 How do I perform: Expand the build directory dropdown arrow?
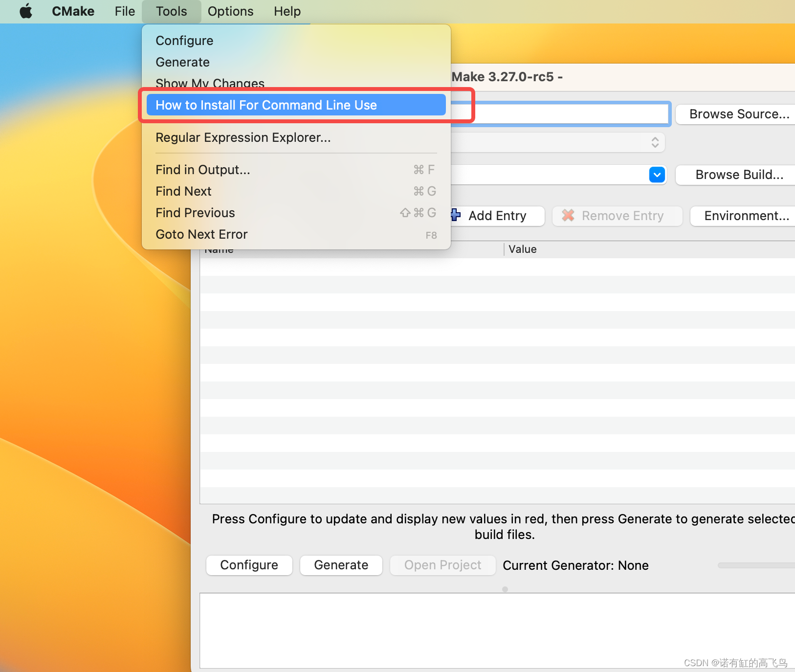(657, 175)
